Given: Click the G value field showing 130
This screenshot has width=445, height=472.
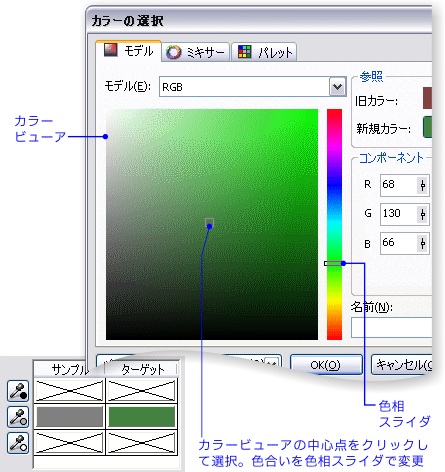Looking at the screenshot, I should (399, 214).
